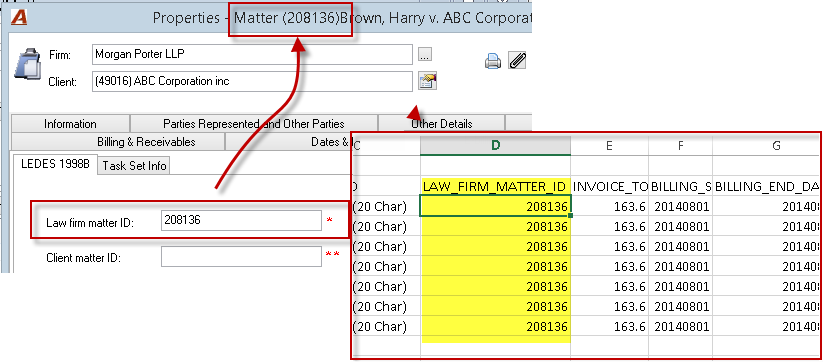The height and width of the screenshot is (362, 823).
Task: Click the printer icon
Action: click(492, 61)
